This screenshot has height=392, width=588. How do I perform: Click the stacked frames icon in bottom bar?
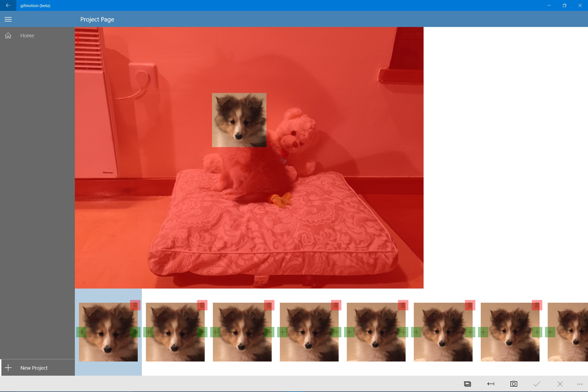tap(467, 384)
